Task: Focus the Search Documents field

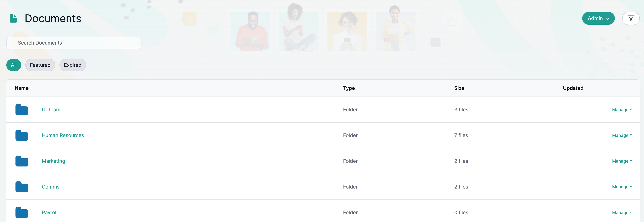Action: (x=74, y=43)
